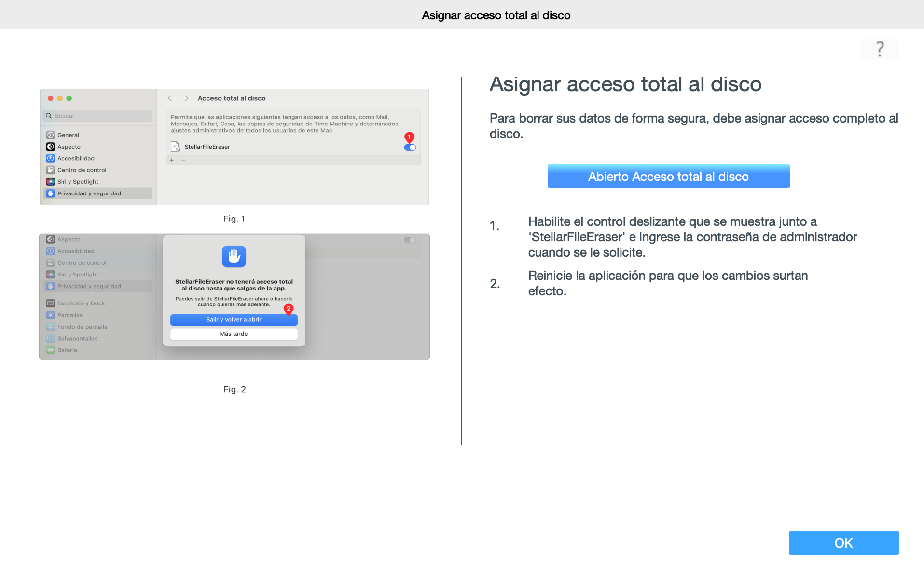Viewport: 924px width, 579px height.
Task: Open Full Disk Access via the Abierto button
Action: coord(668,176)
